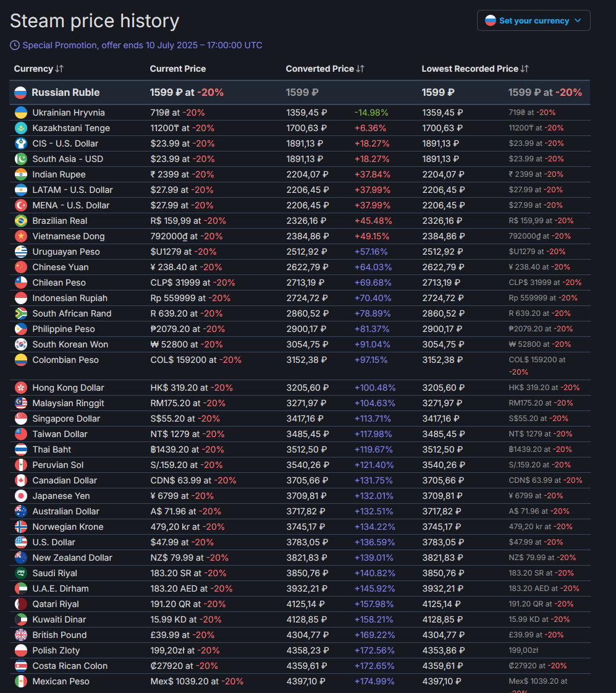616x693 pixels.
Task: Select the Polish Zloty row name
Action: click(x=56, y=651)
